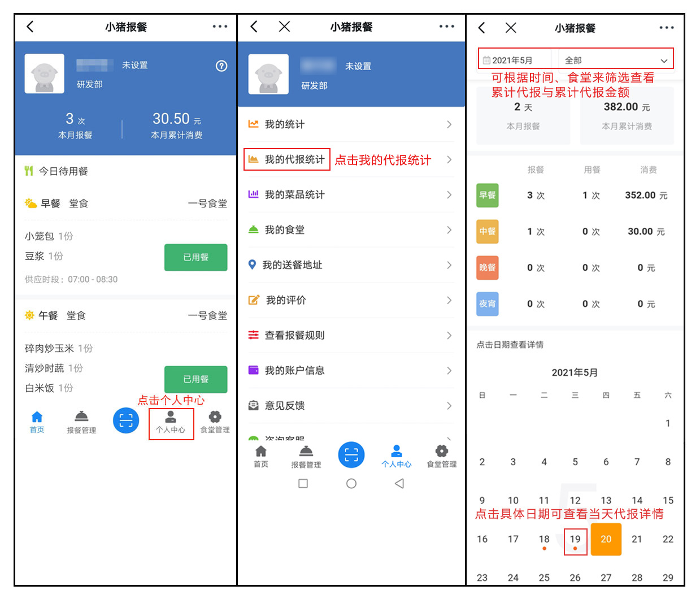Tap lunch 已用餐 button
This screenshot has height=603, width=700.
[x=195, y=379]
